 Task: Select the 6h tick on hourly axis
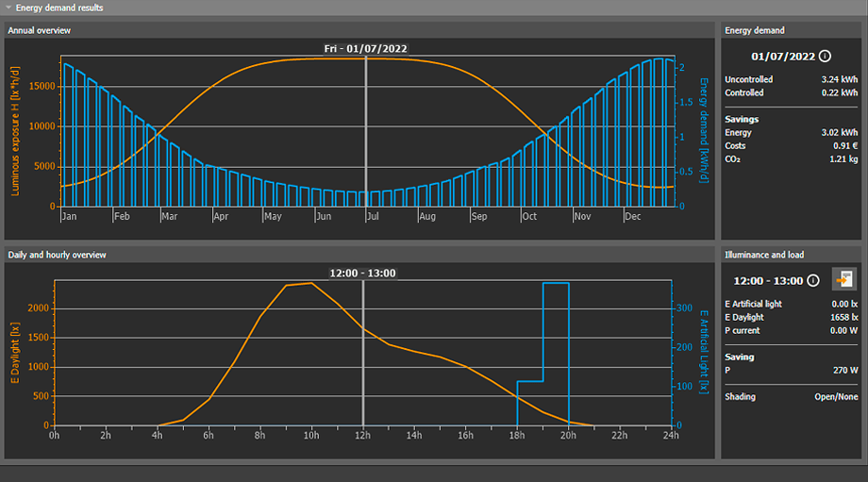tap(209, 435)
